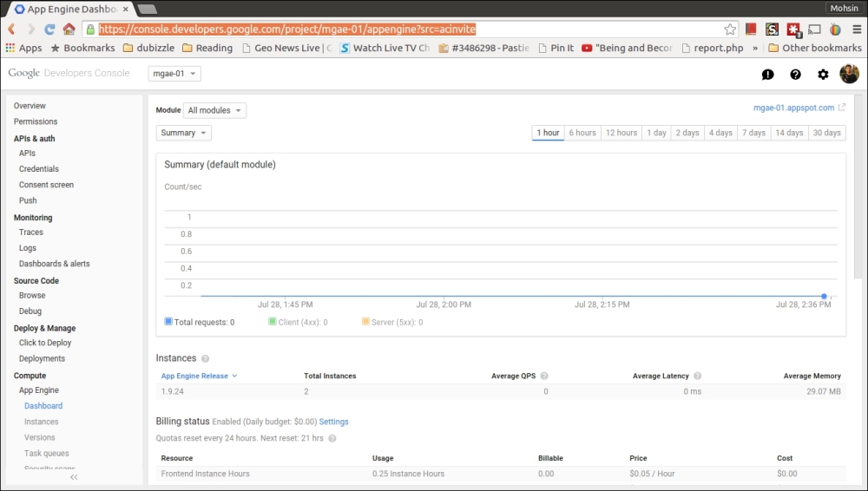Open Consent screen in sidebar
868x491 pixels.
click(47, 185)
